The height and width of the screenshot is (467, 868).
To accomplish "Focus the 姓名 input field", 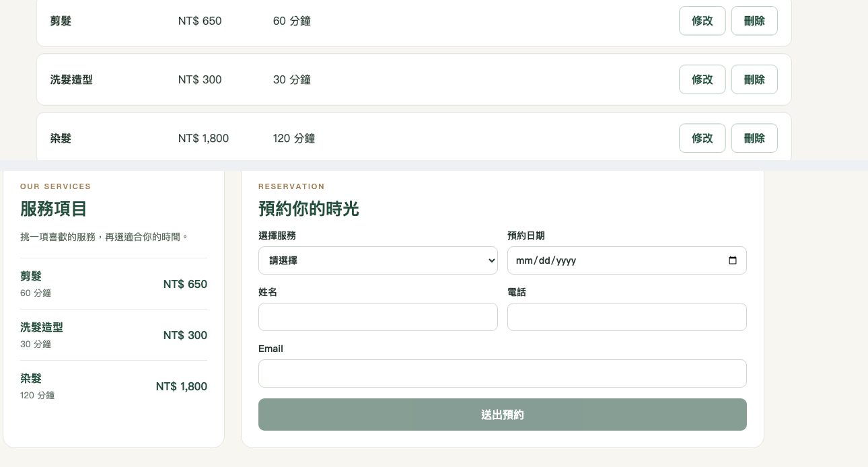I will pos(378,317).
